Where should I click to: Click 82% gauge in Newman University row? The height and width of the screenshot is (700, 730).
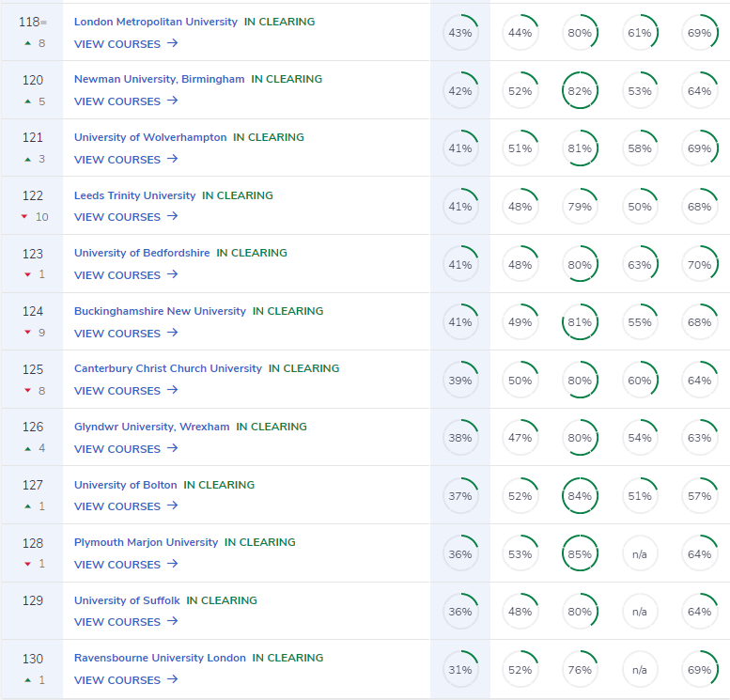[x=580, y=90]
